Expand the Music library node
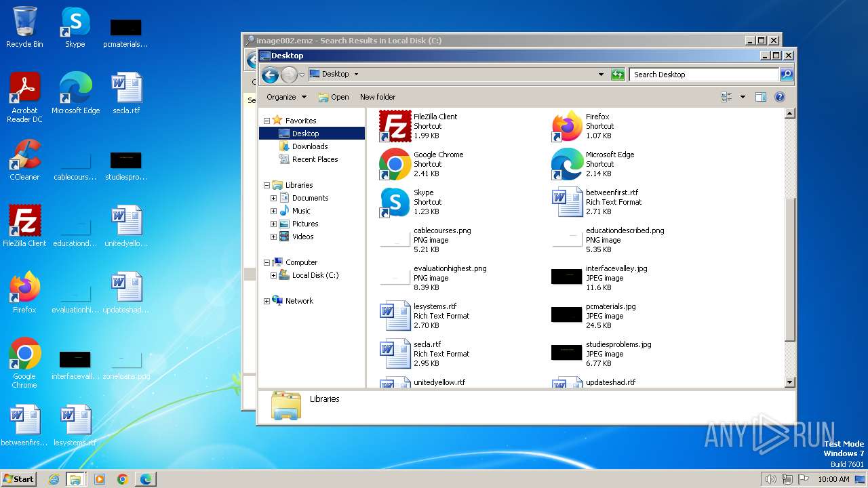The image size is (868, 488). coord(273,211)
